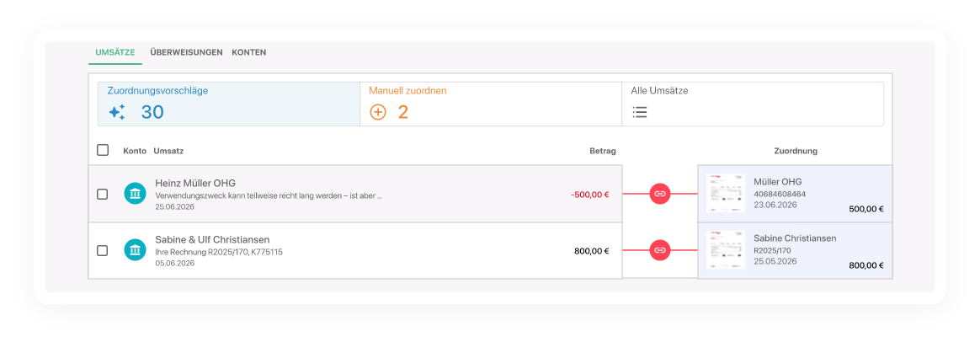Click the Umsatz column header
This screenshot has width=980, height=342.
(168, 152)
